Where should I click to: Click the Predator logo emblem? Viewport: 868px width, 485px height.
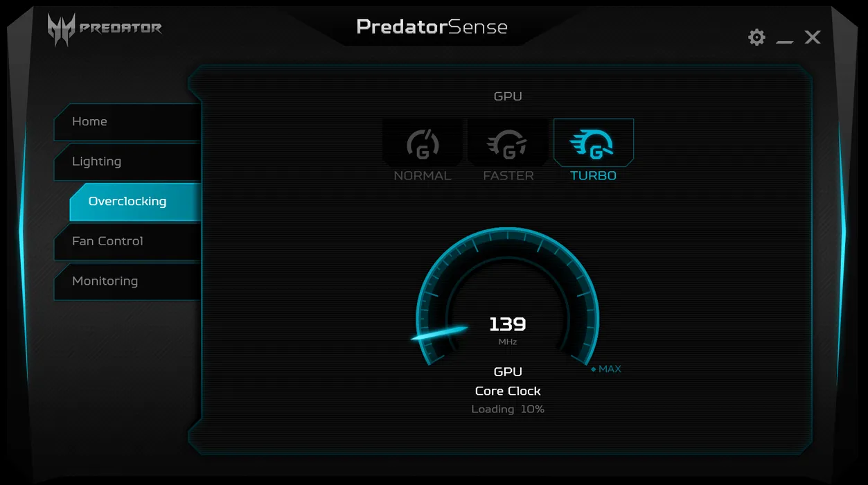(x=61, y=30)
